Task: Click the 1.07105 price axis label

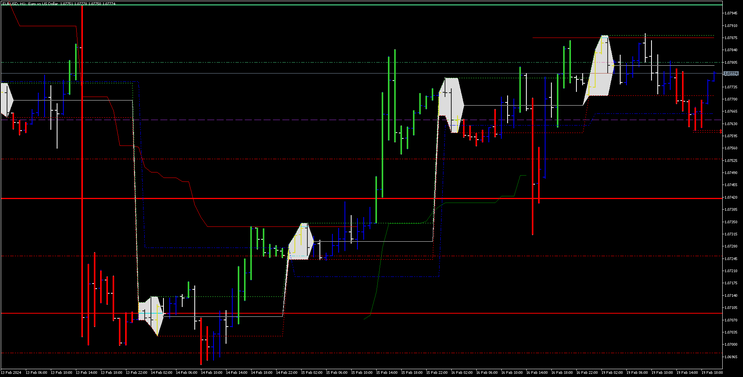Action: tap(731, 307)
